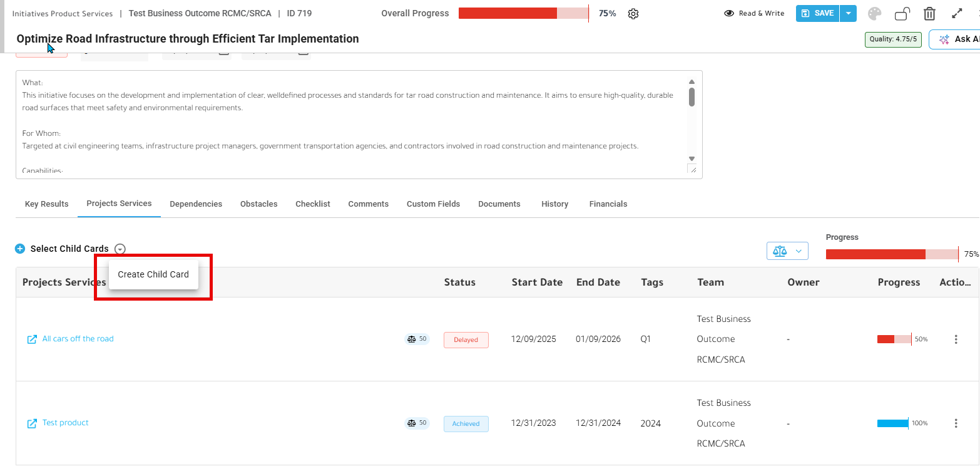The width and height of the screenshot is (980, 476).
Task: View the History tab
Action: (555, 204)
